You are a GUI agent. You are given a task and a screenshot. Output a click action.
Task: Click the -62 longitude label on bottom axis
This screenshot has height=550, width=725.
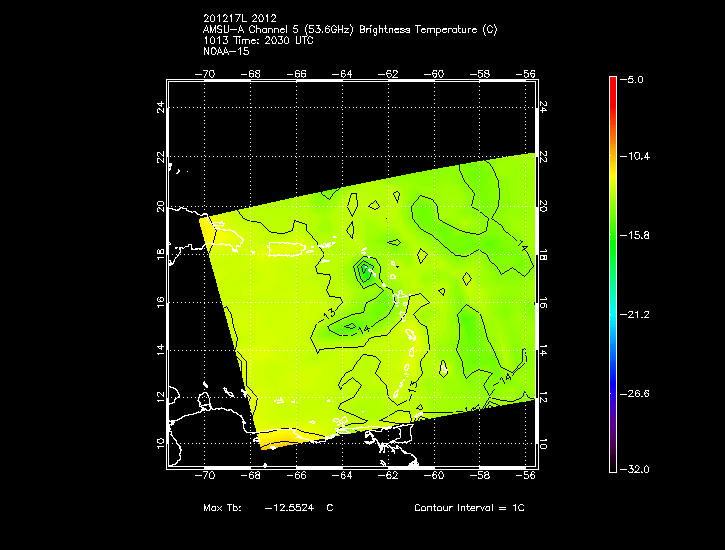coord(390,478)
